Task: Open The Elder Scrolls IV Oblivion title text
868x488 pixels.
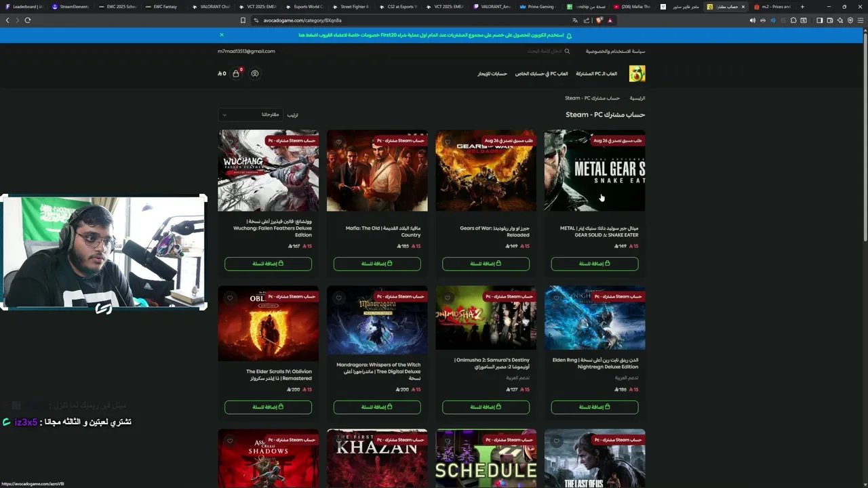Action: point(279,375)
